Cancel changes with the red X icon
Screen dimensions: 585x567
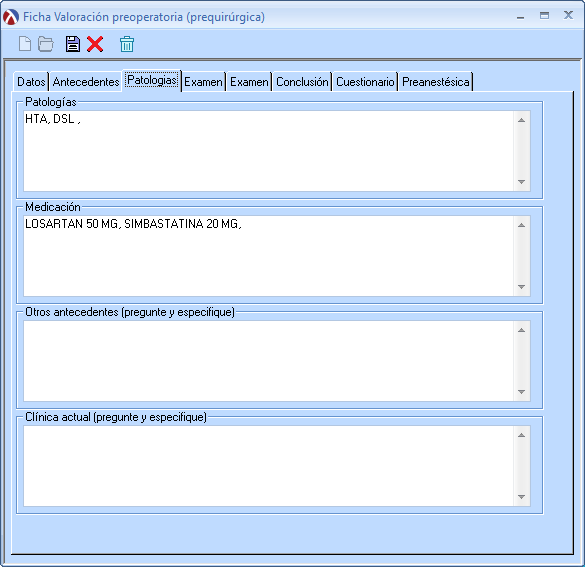coord(95,44)
